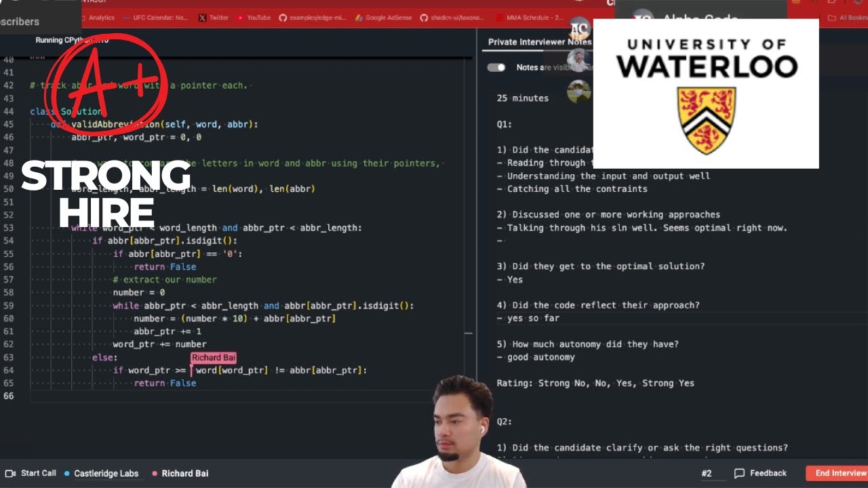Click the 'else:' statement on line 63

pyautogui.click(x=105, y=357)
